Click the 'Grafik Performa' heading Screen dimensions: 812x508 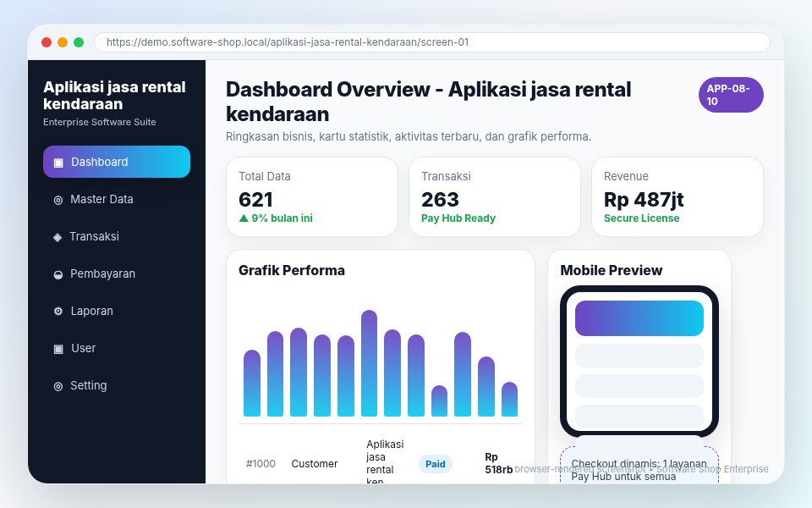(292, 271)
